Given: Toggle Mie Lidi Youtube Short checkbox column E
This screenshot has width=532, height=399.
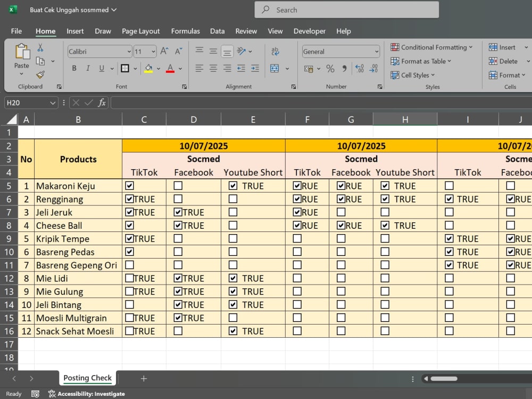Looking at the screenshot, I should [x=233, y=278].
